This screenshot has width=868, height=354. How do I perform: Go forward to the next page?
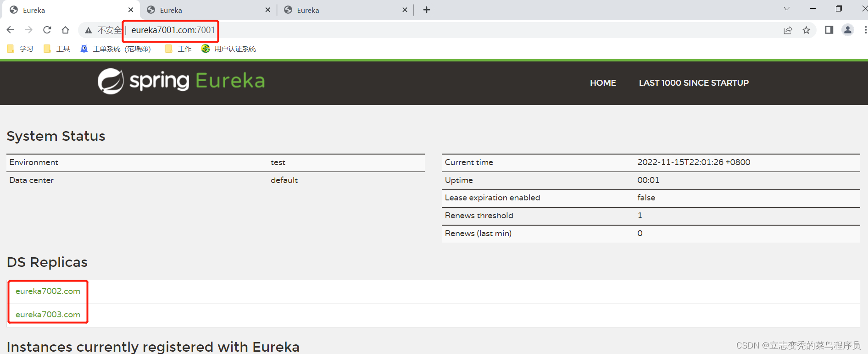pos(28,30)
